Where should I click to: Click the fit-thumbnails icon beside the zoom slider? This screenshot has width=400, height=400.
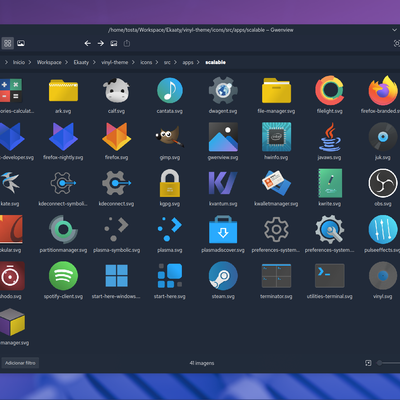tap(368, 363)
